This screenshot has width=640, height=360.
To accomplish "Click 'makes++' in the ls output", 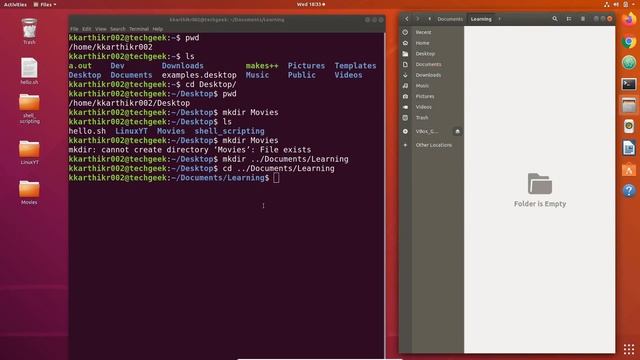I will 262,66.
